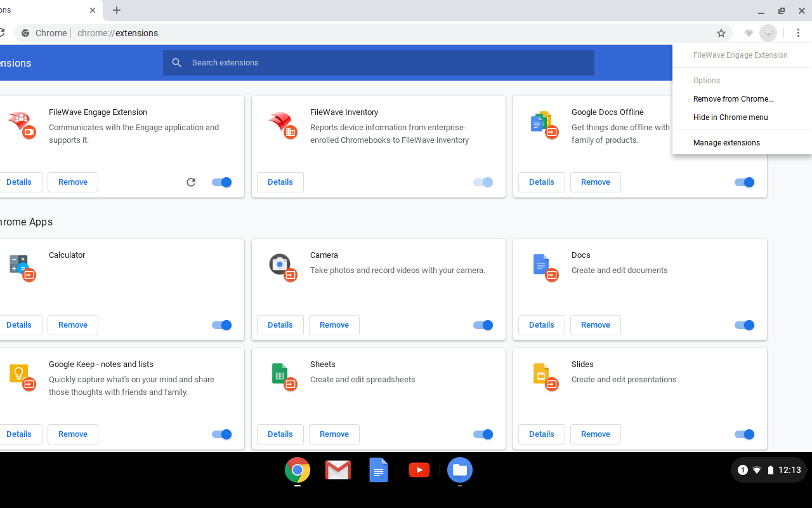This screenshot has height=508, width=812.
Task: Enable the FileWave Inventory extension
Action: point(483,182)
